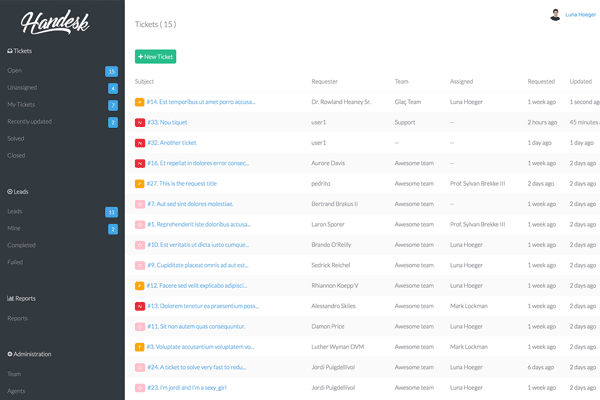600x400 pixels.
Task: Click the pink status icon of ticket #9
Action: (140, 265)
